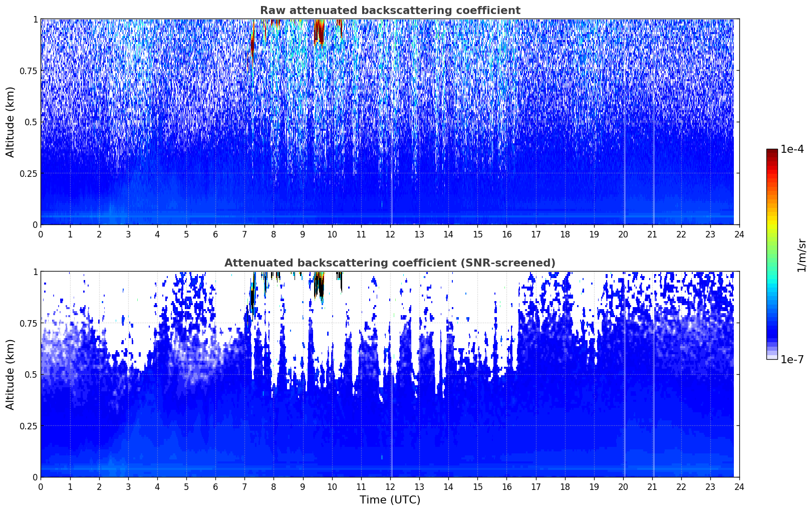The image size is (812, 511).
Task: Click the '0.75' altitude tick on bottom plot
Action: tap(29, 323)
